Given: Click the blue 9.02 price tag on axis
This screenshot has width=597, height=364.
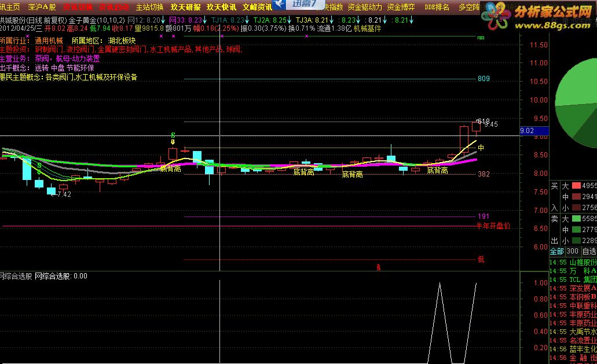Looking at the screenshot, I should tap(534, 131).
